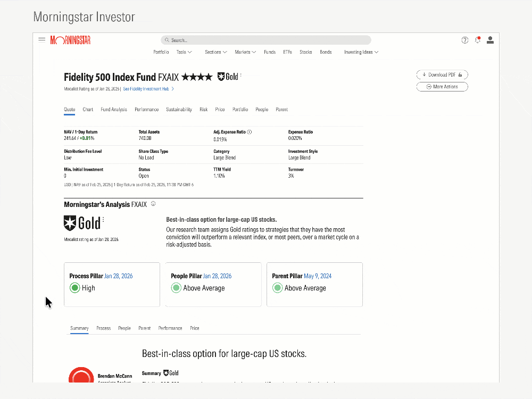This screenshot has height=399, width=532.
Task: Expand the Sections dropdown
Action: (x=216, y=52)
